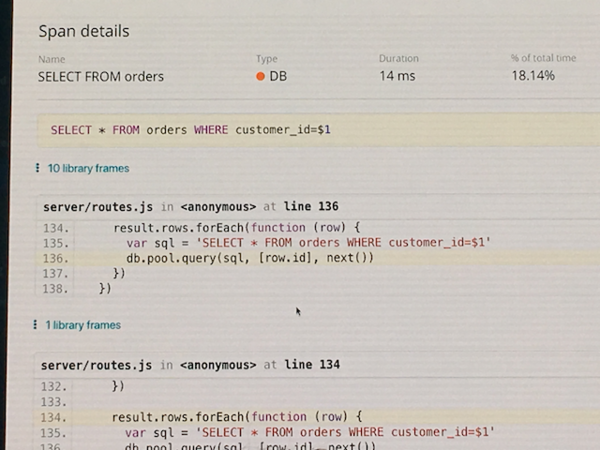
Task: Click the % of total time label
Action: [543, 58]
